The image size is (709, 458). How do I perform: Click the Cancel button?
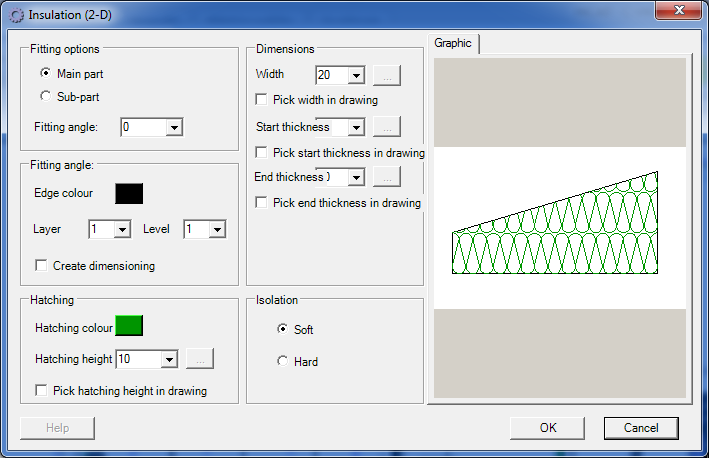[x=641, y=428]
